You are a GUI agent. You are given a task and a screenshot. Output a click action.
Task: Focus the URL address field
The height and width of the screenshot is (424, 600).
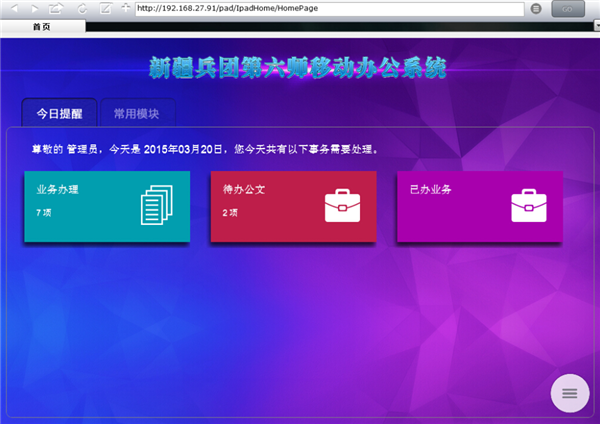pos(329,9)
